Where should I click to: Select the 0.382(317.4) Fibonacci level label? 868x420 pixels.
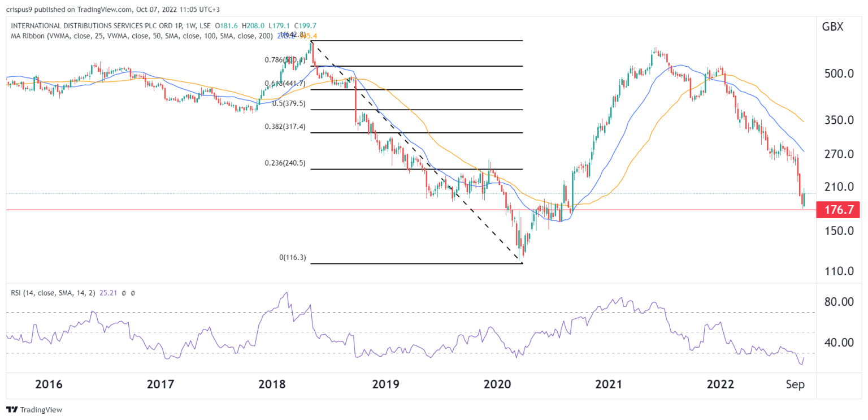pos(285,127)
